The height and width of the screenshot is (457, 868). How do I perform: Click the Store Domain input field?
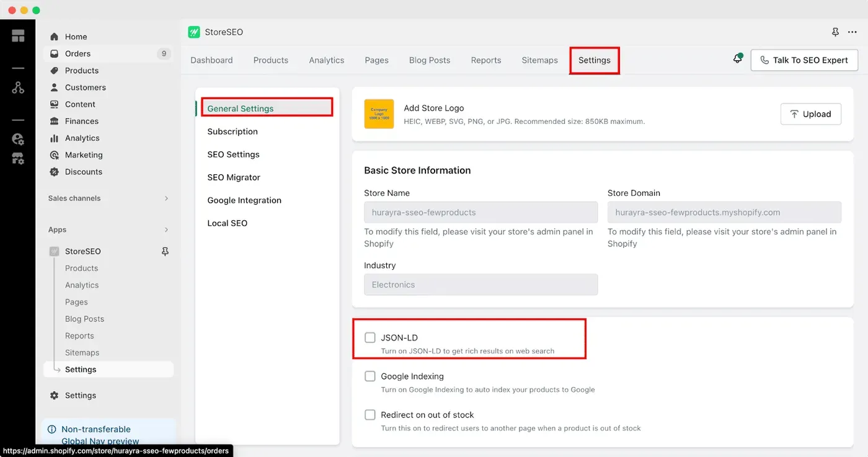pyautogui.click(x=724, y=212)
